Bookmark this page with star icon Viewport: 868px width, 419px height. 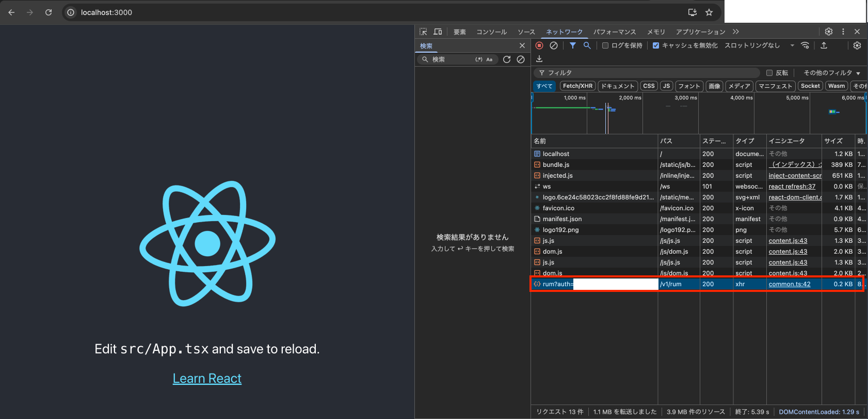(709, 12)
